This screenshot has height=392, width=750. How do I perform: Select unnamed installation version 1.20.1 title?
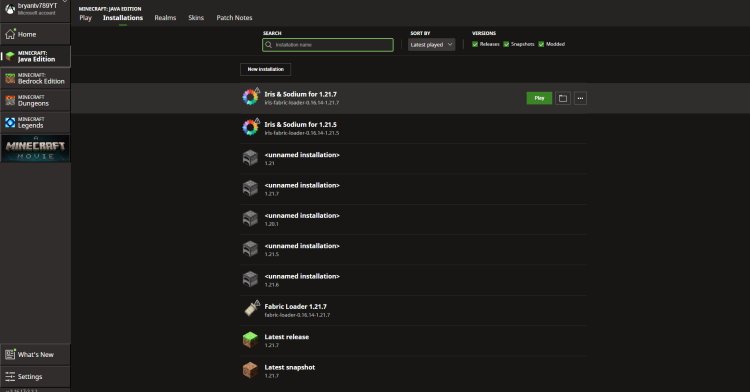(302, 216)
